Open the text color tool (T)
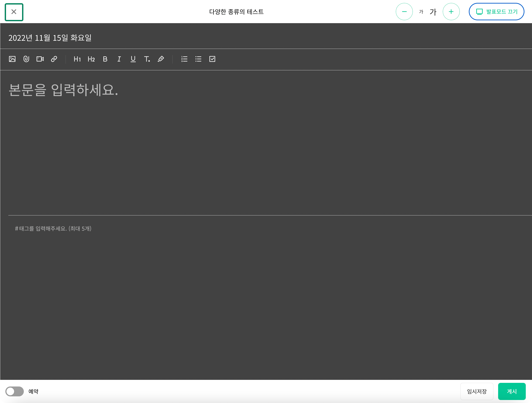The width and height of the screenshot is (532, 403). click(147, 59)
